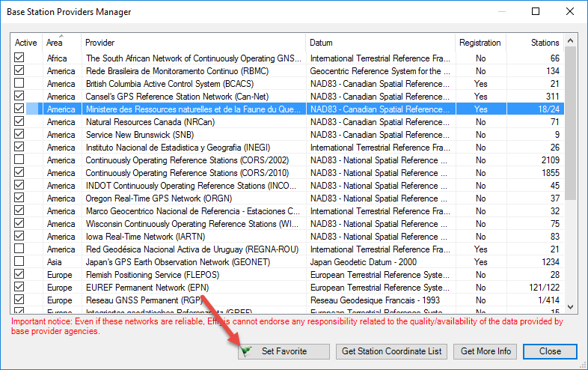The image size is (588, 370).
Task: Toggle the Can-Net provider checkbox
Action: [19, 96]
